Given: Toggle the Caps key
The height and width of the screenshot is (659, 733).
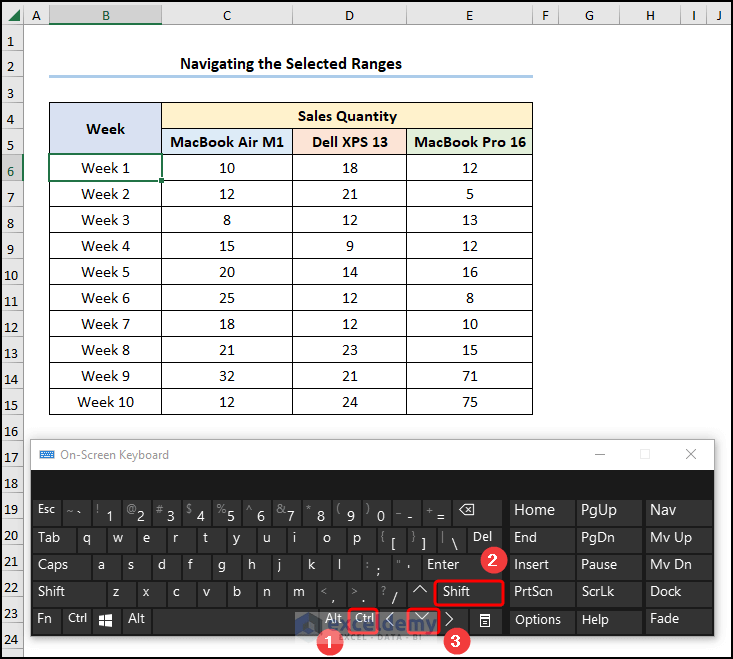Looking at the screenshot, I should (x=62, y=565).
